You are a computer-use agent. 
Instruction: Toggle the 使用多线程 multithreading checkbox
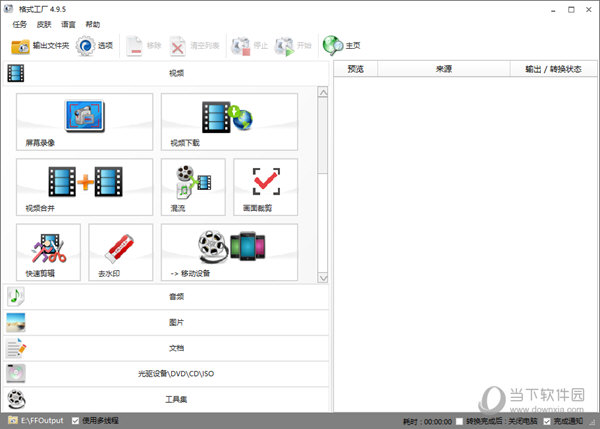coord(75,421)
